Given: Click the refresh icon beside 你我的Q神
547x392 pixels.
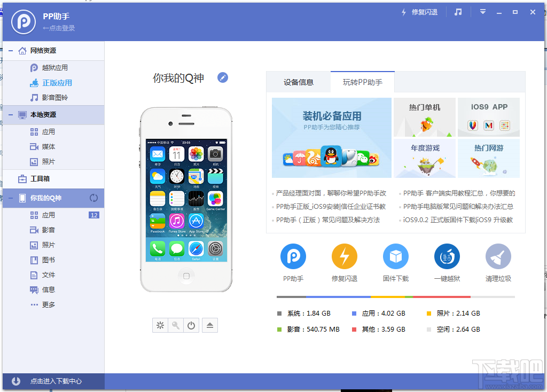Looking at the screenshot, I should tap(93, 198).
